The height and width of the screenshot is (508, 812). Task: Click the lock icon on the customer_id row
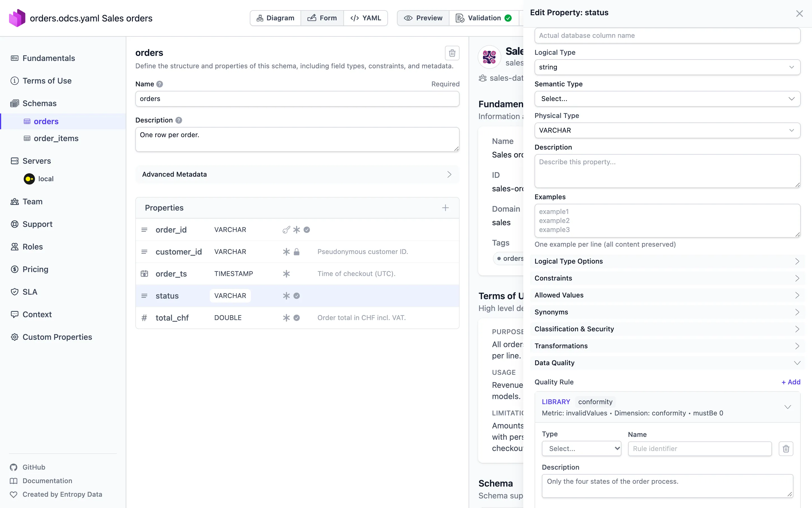[x=297, y=252]
